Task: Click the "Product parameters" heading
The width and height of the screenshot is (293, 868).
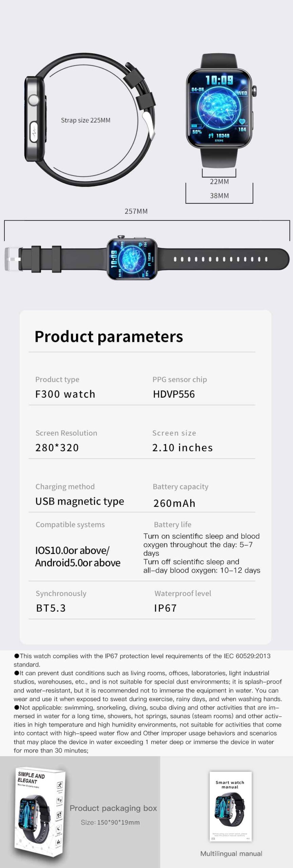Action: click(x=109, y=337)
